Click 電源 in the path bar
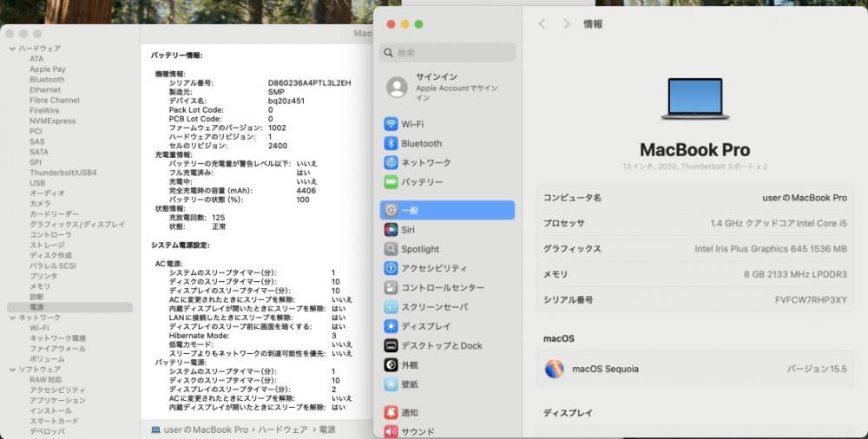 (x=327, y=429)
